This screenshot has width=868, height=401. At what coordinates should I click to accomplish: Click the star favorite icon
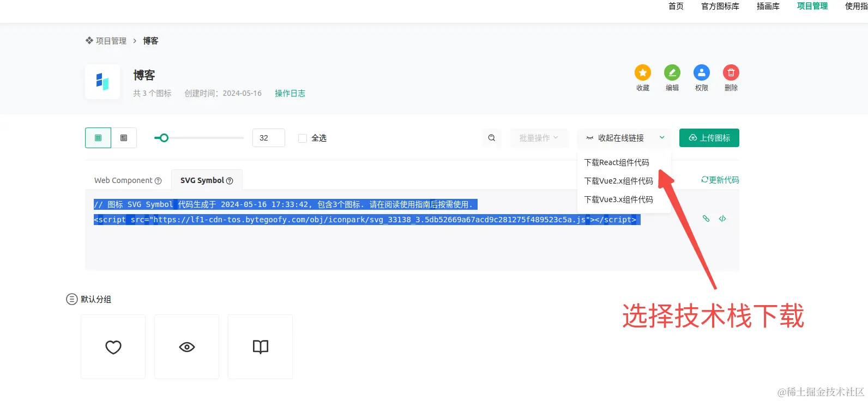tap(643, 72)
